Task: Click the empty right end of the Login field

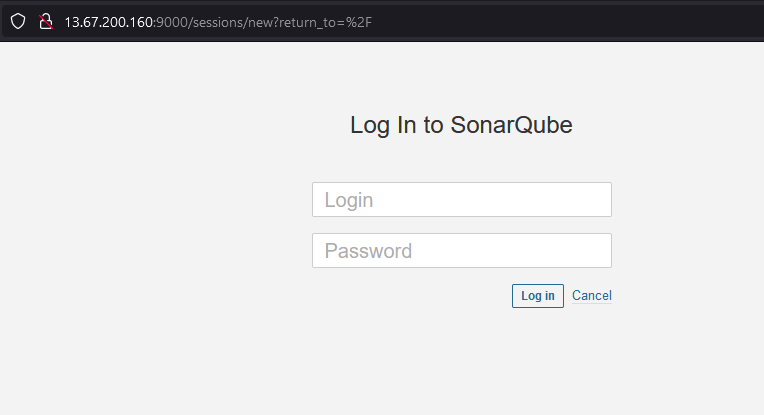Action: coord(580,200)
